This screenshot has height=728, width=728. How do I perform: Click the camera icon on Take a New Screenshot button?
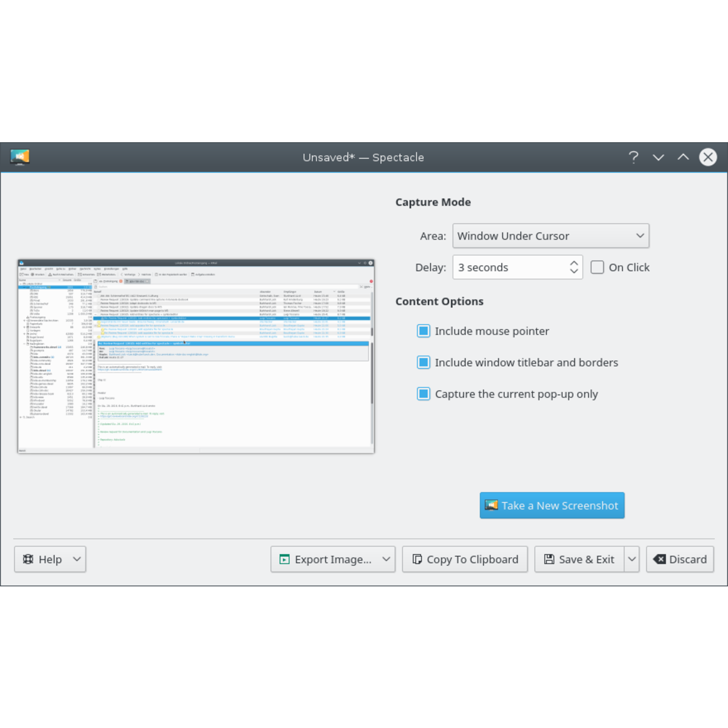pos(491,505)
